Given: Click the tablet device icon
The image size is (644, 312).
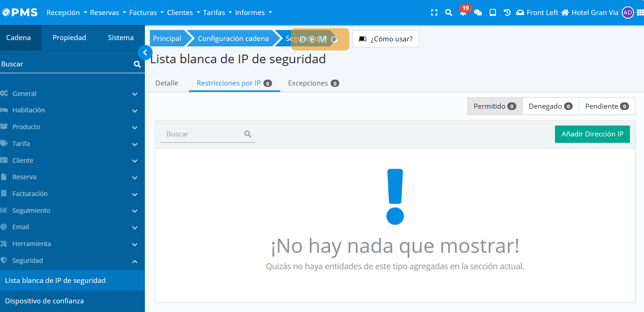Looking at the screenshot, I should point(493,13).
